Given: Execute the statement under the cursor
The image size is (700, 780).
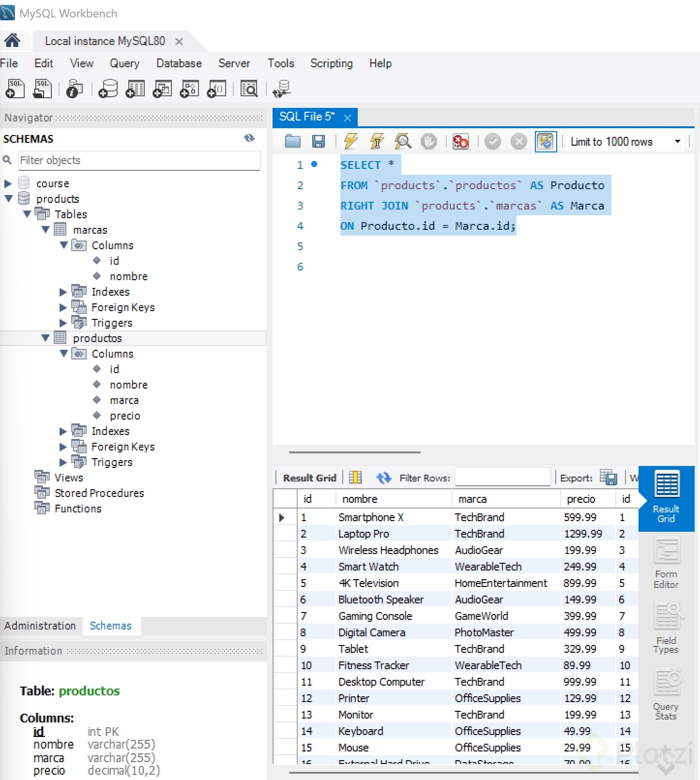Looking at the screenshot, I should click(377, 141).
